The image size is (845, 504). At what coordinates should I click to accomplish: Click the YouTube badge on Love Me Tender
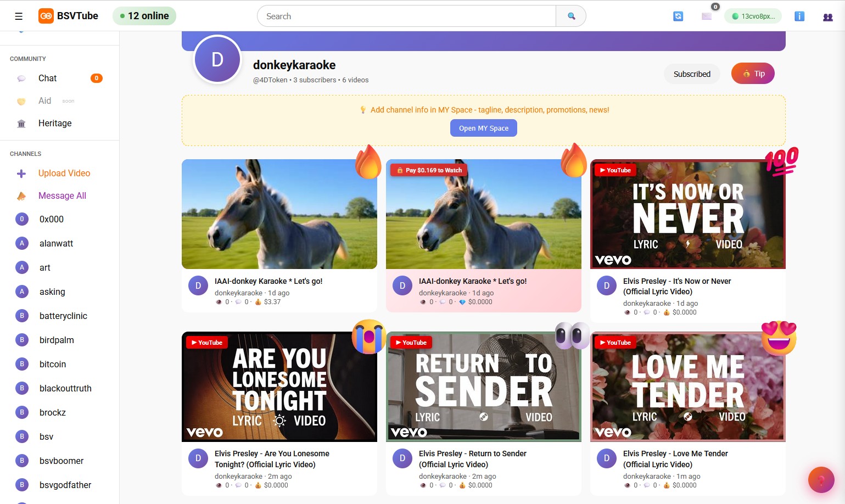[615, 343]
